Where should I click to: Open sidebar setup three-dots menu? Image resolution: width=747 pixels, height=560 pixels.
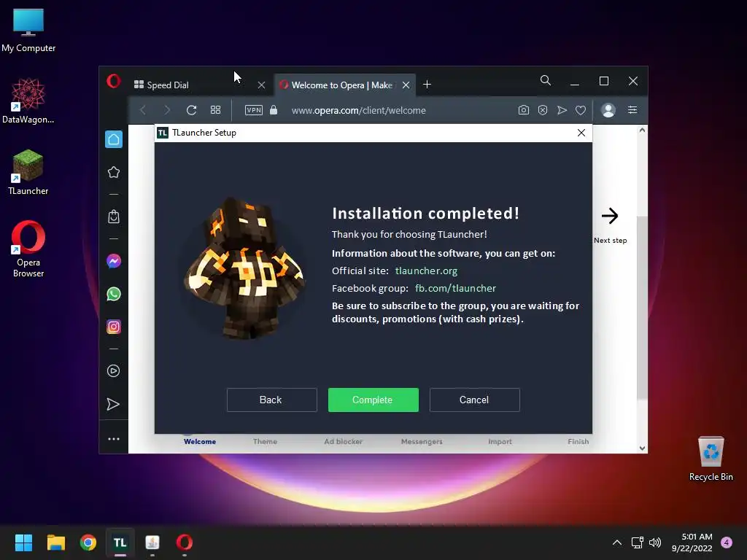[x=113, y=438]
